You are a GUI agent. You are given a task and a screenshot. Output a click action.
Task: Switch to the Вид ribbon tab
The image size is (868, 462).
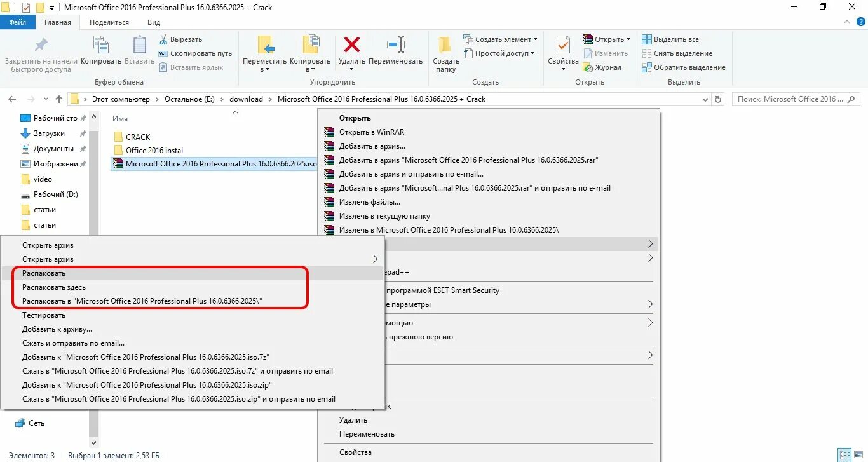pos(154,22)
